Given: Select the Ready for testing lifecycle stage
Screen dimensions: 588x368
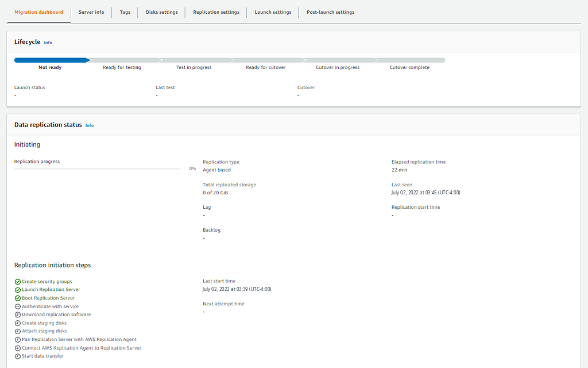Looking at the screenshot, I should pyautogui.click(x=122, y=67).
